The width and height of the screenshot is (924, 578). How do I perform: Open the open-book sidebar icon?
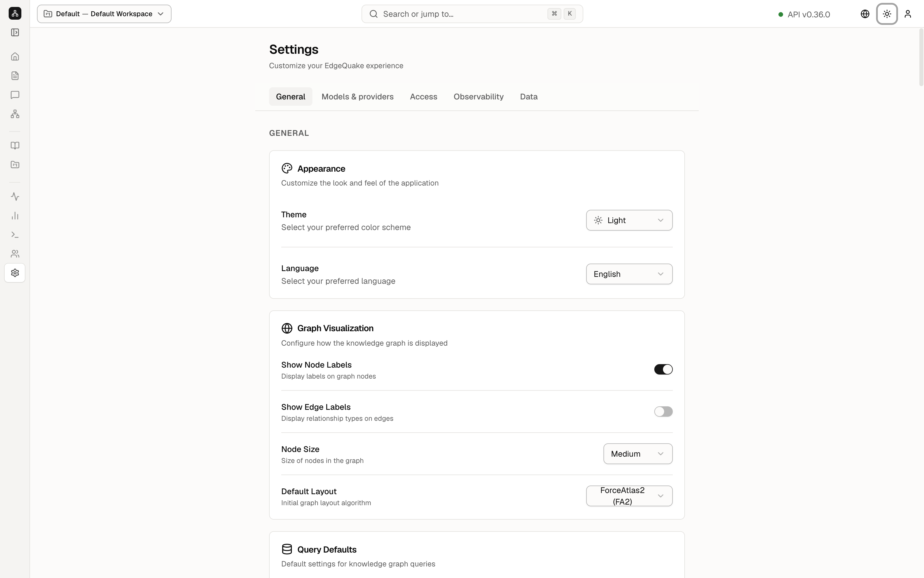[x=15, y=146]
